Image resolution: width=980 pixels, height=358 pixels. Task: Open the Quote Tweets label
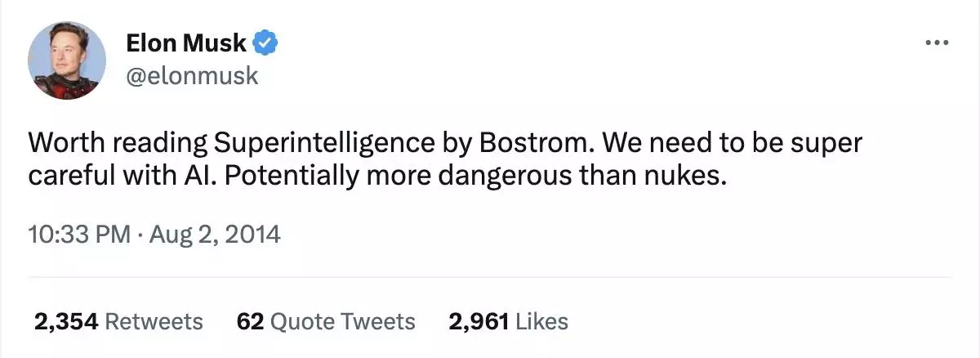click(x=342, y=321)
